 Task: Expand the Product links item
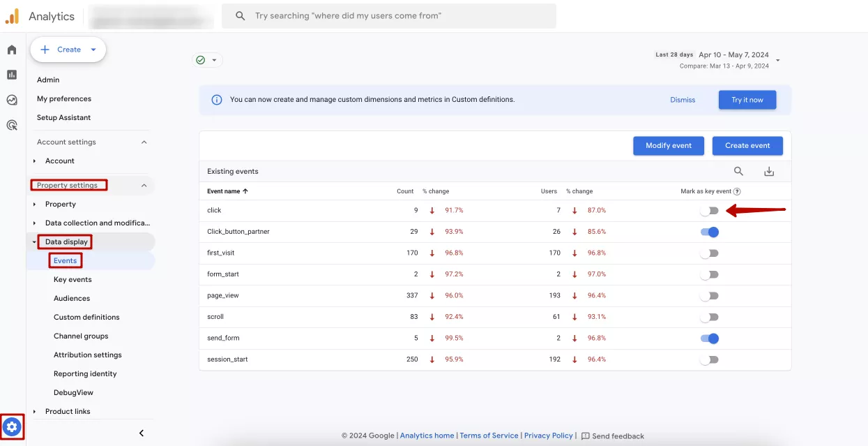(x=34, y=412)
